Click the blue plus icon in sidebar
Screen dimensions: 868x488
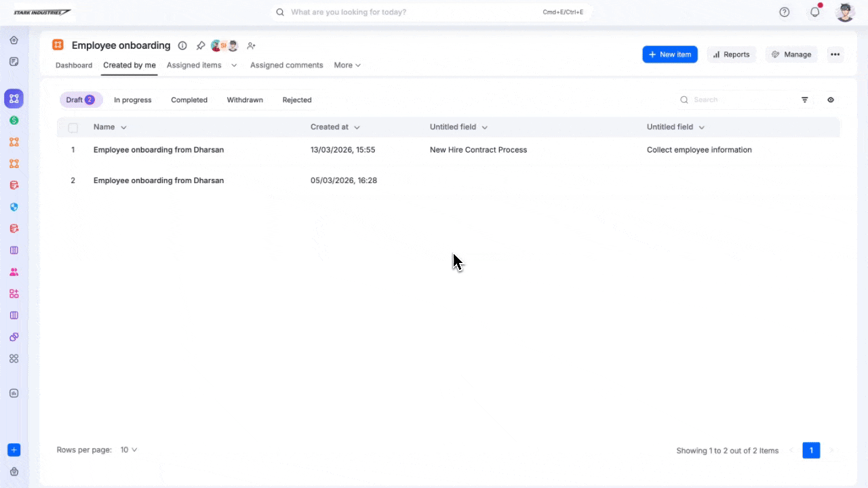point(14,450)
